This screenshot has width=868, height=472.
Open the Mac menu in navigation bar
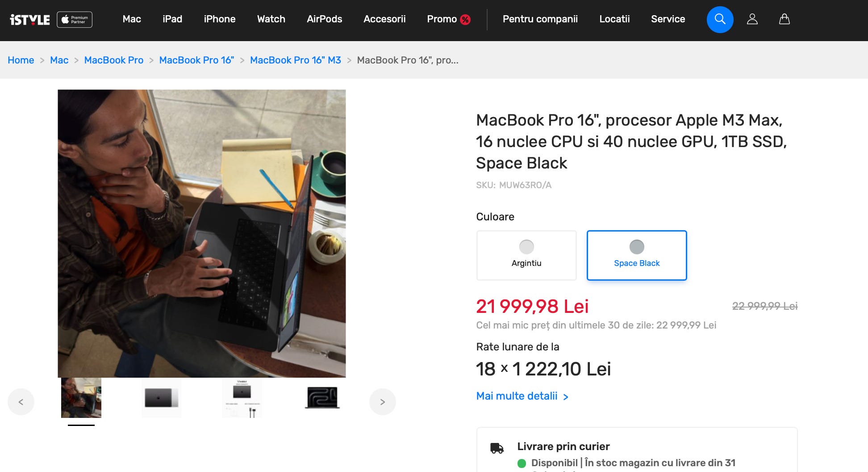click(132, 19)
